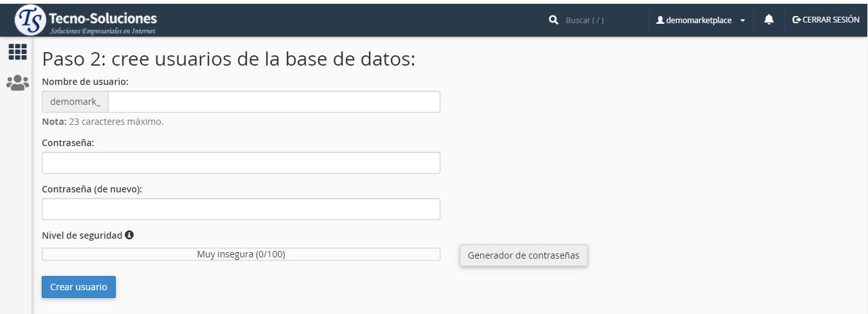Open the user manager people icon in the sidebar
Viewport: 868px width, 314px height.
click(x=17, y=82)
